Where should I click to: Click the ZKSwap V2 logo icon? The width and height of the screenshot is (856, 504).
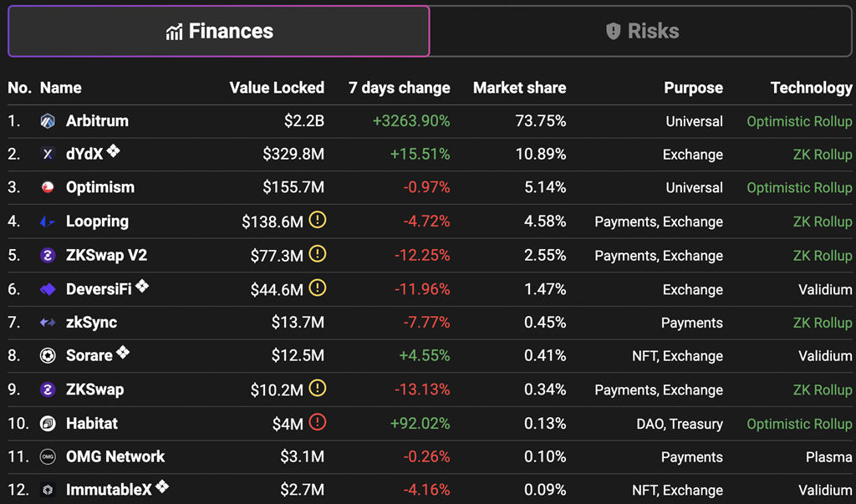(48, 255)
